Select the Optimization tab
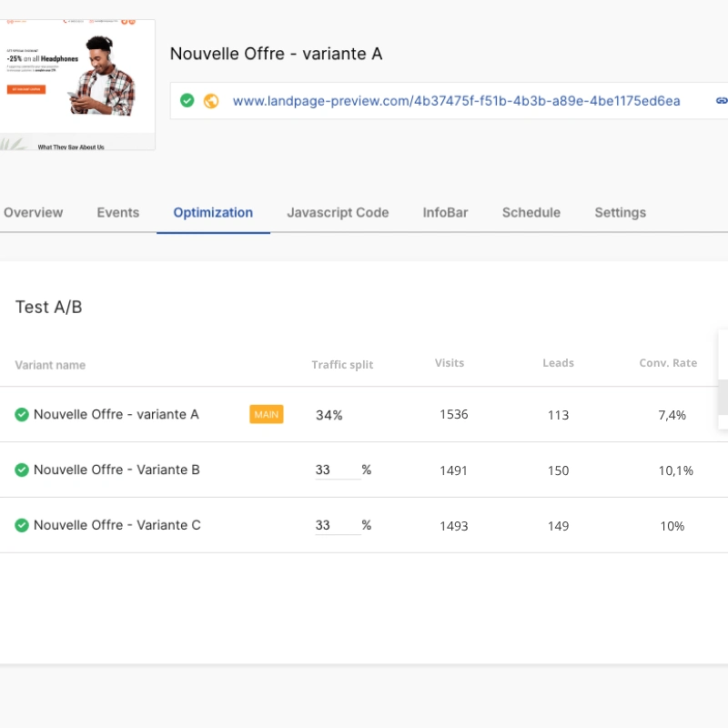This screenshot has width=728, height=728. click(213, 213)
